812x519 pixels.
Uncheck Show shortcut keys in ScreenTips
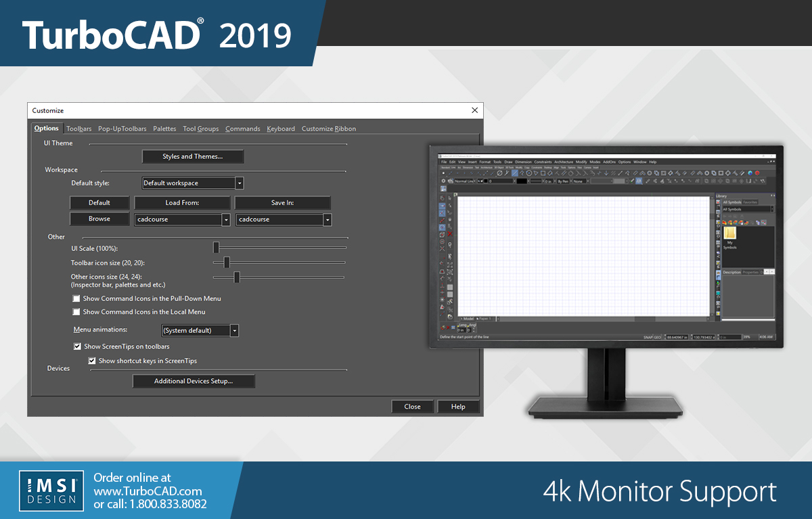[92, 361]
